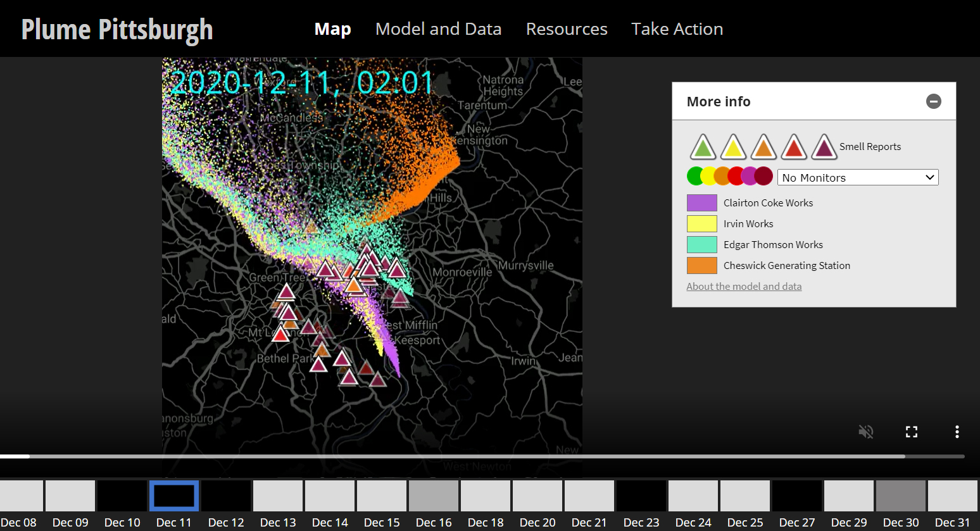Select the Dec 10 day thumbnail
Viewport: 980px width, 531px height.
click(122, 496)
